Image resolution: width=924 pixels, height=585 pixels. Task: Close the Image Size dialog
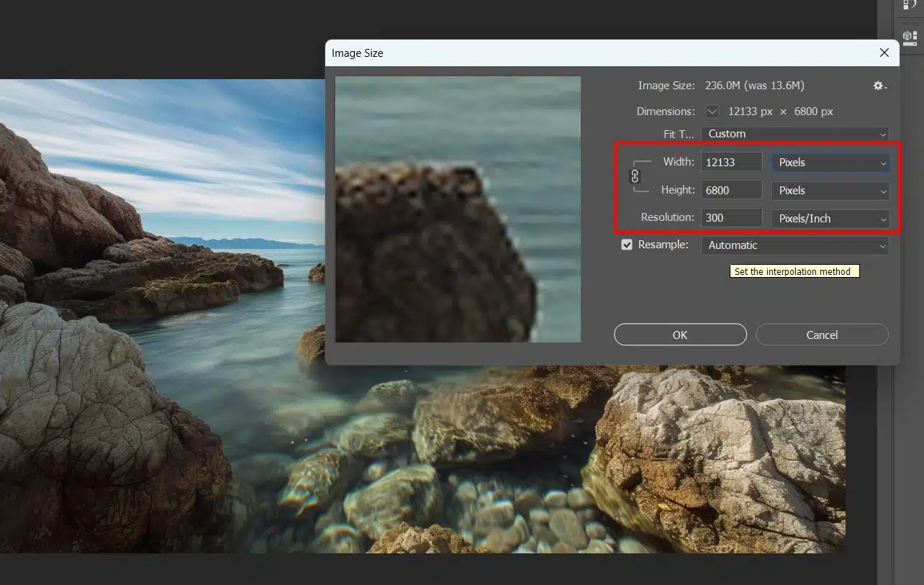(884, 53)
